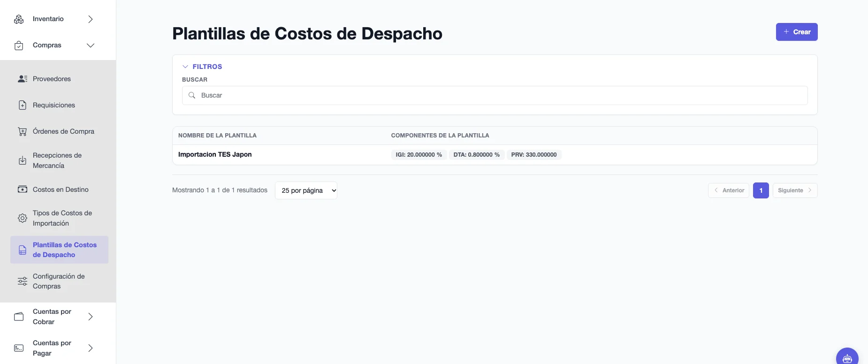
Task: Click the Plantillas de Costos document icon
Action: coord(23,250)
